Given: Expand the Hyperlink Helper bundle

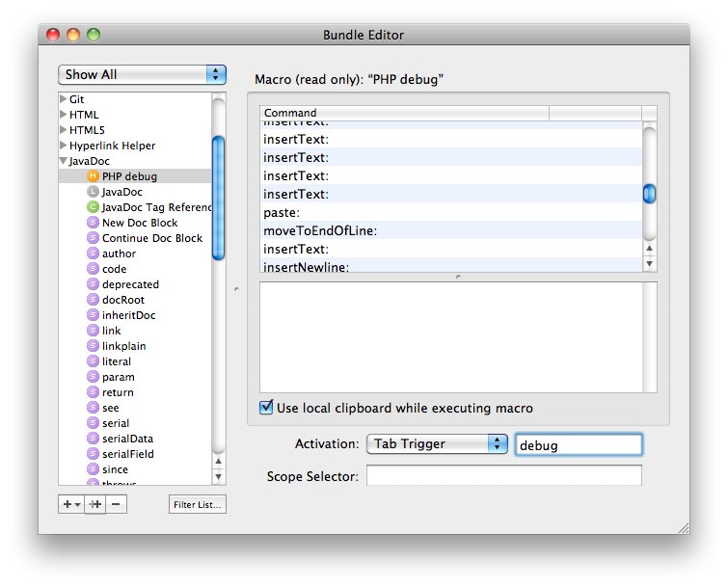Looking at the screenshot, I should coord(63,146).
